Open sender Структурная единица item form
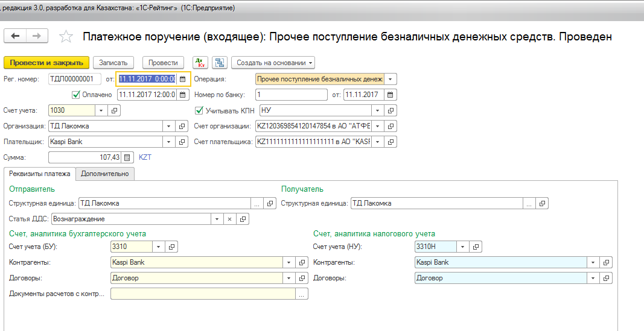 [x=270, y=203]
